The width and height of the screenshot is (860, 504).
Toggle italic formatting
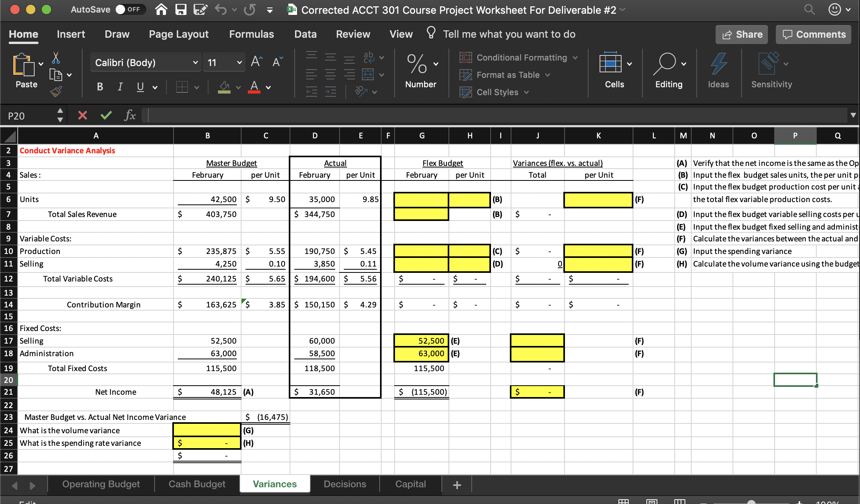[x=120, y=87]
